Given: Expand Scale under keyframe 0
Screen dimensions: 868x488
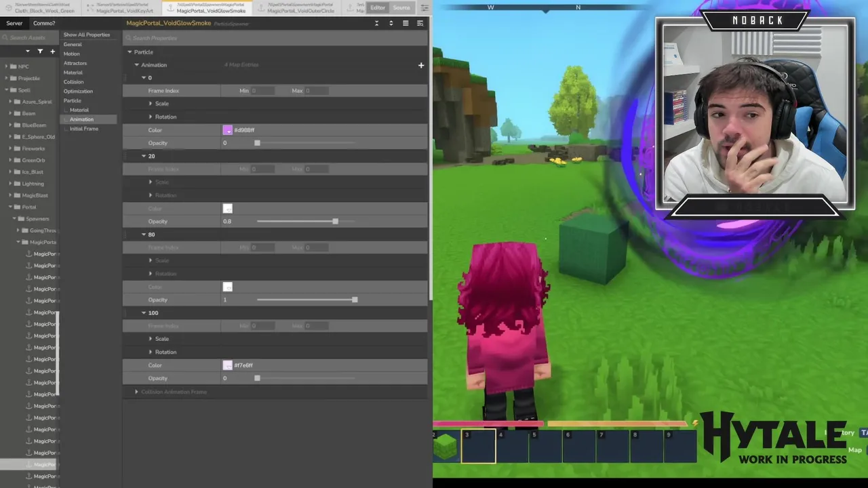Looking at the screenshot, I should point(151,104).
